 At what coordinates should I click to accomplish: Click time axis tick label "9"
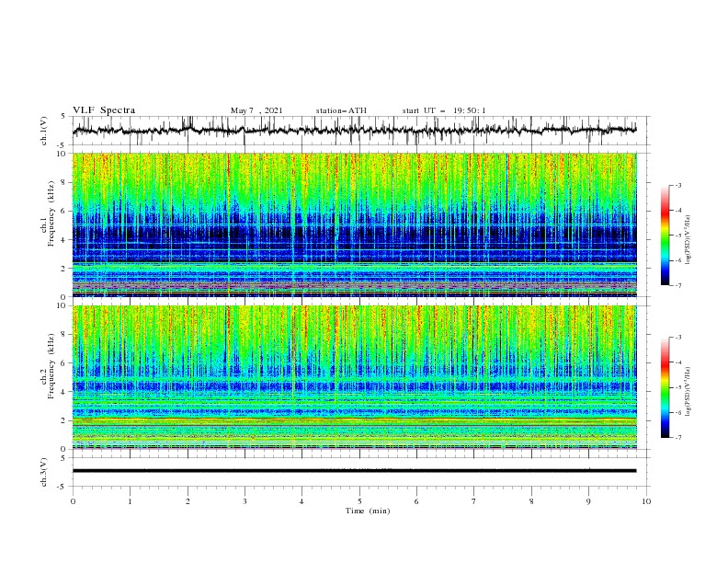click(588, 501)
